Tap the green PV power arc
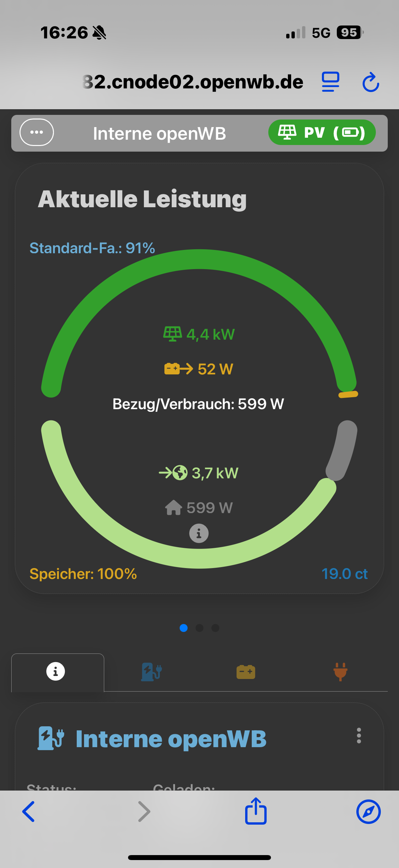The height and width of the screenshot is (868, 399). pyautogui.click(x=199, y=260)
